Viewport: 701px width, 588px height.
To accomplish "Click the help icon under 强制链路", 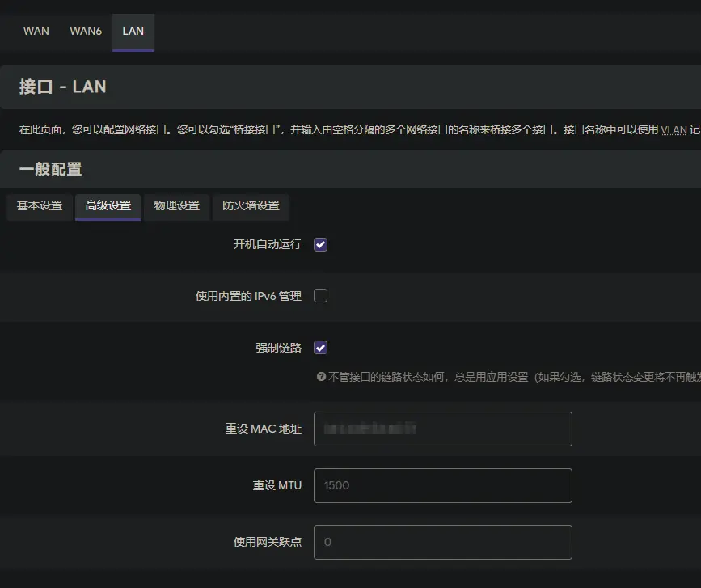I will [x=321, y=377].
